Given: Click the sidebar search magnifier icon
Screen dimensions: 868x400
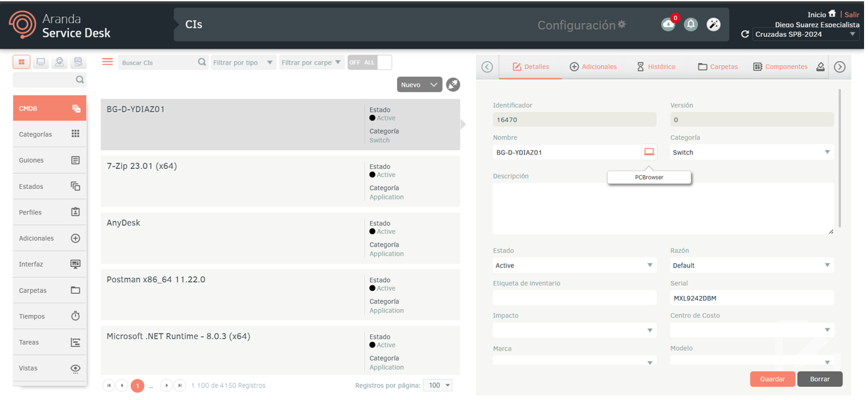Looking at the screenshot, I should tap(80, 80).
